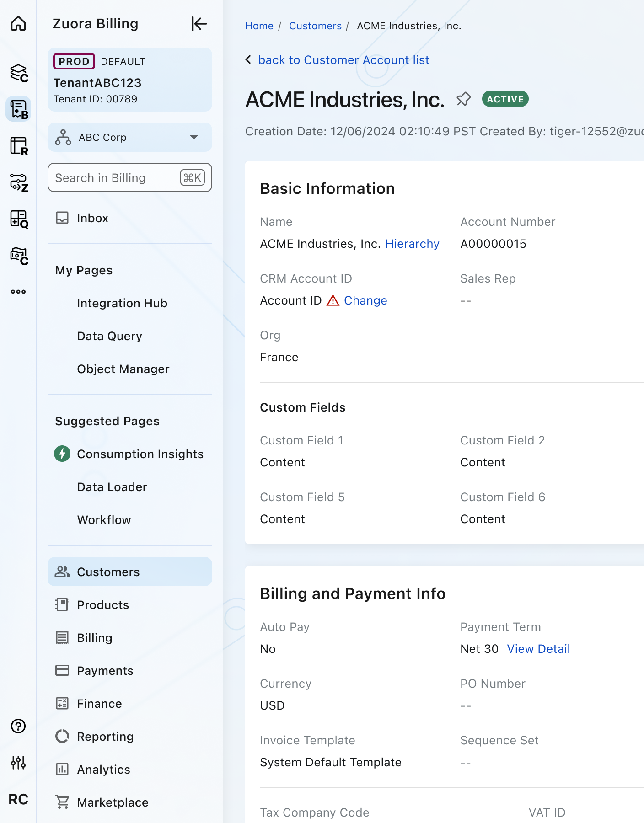The width and height of the screenshot is (644, 823).
Task: Click the more apps ellipsis icon
Action: (x=18, y=292)
